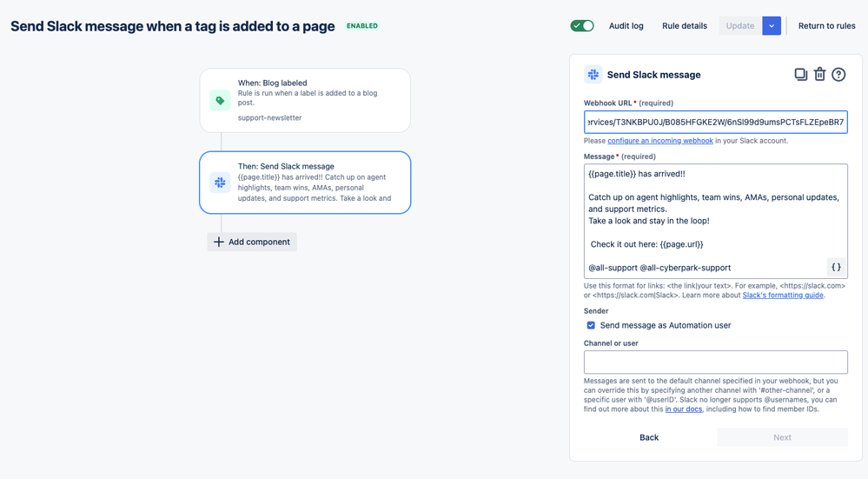Open configure an incoming webhook link

pos(659,141)
